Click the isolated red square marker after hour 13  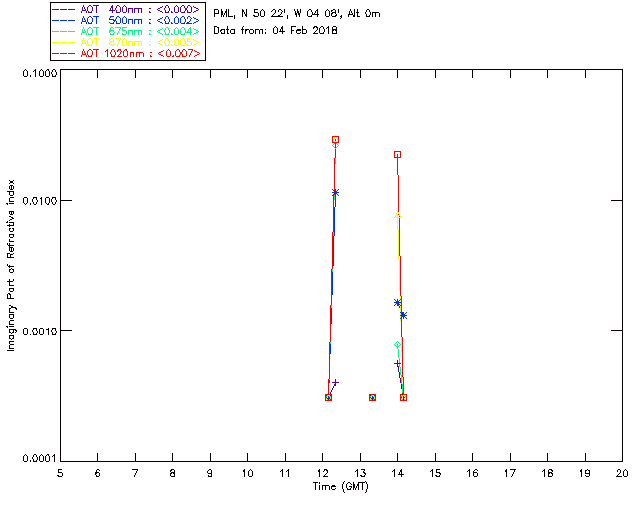click(x=372, y=398)
